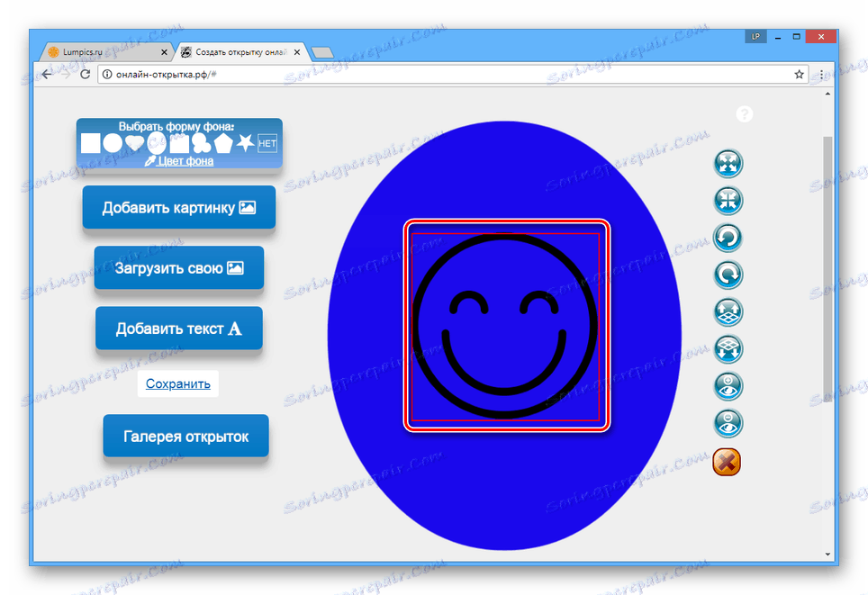
Task: Bookmark this page with the star icon
Action: (x=799, y=74)
